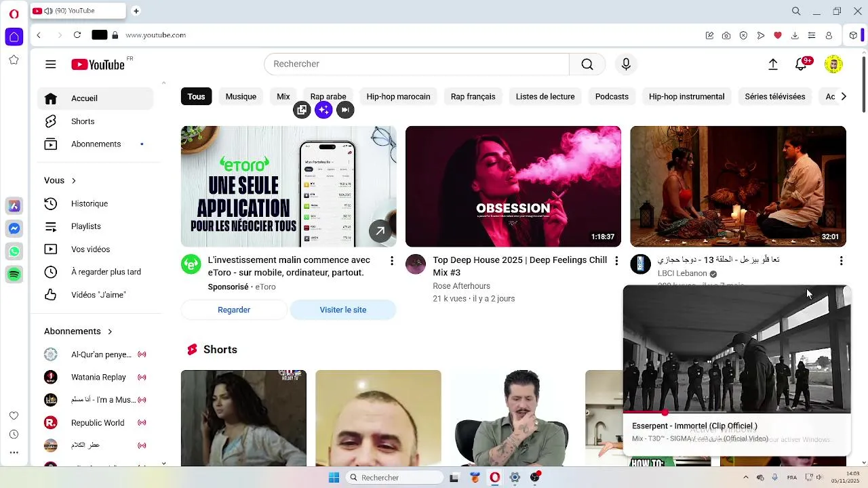Open Opera bookmarks star in sidebar
Viewport: 868px width, 488px height.
[14, 60]
